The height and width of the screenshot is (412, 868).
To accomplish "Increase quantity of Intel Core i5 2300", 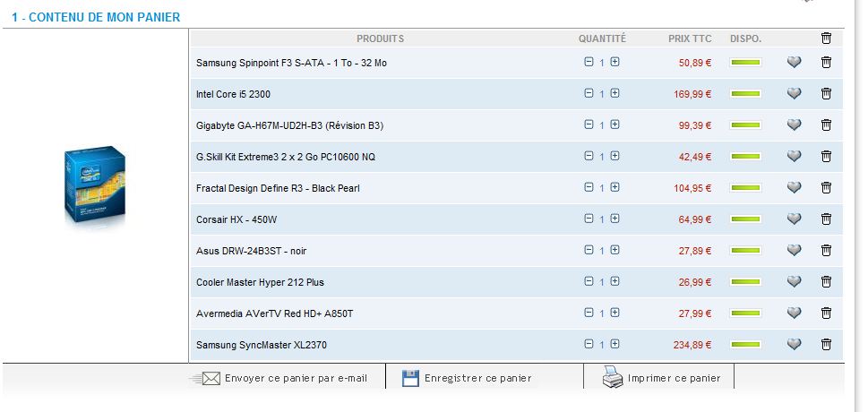I will point(614,93).
